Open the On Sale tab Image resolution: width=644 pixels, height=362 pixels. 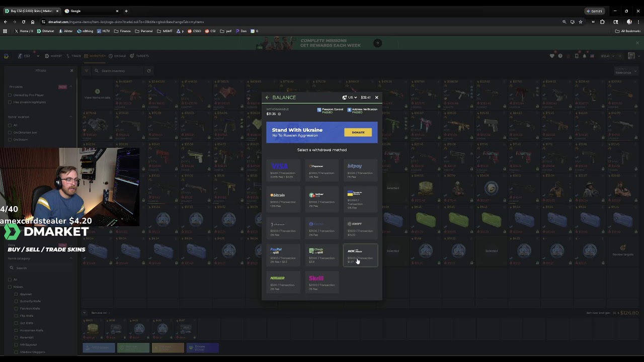coord(118,56)
